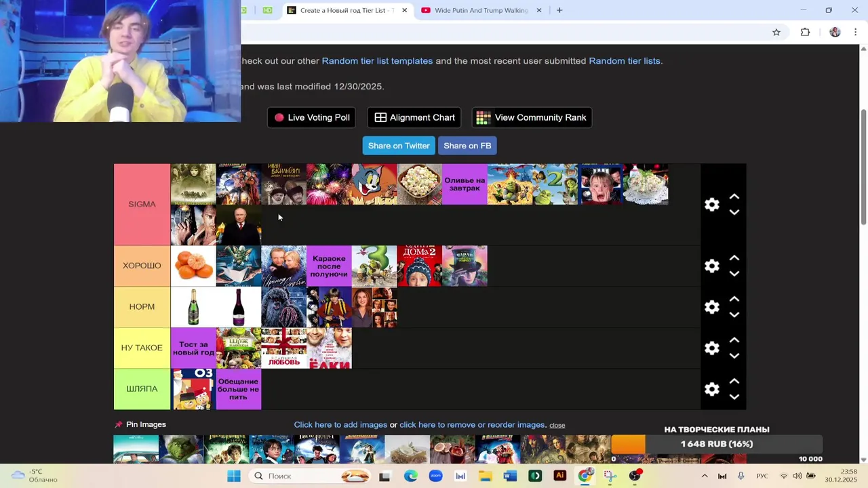Click the Pin Images option
868x488 pixels.
point(140,424)
